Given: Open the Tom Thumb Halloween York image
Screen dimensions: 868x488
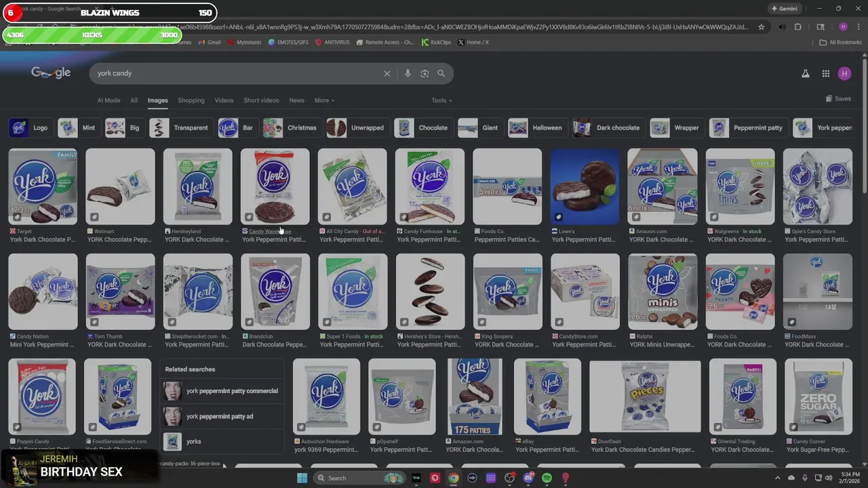Looking at the screenshot, I should (120, 291).
